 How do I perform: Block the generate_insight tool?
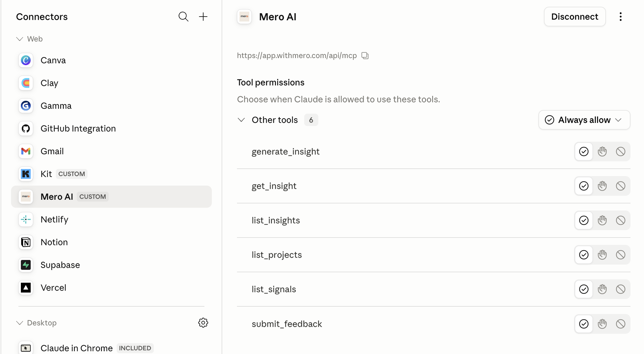tap(621, 151)
